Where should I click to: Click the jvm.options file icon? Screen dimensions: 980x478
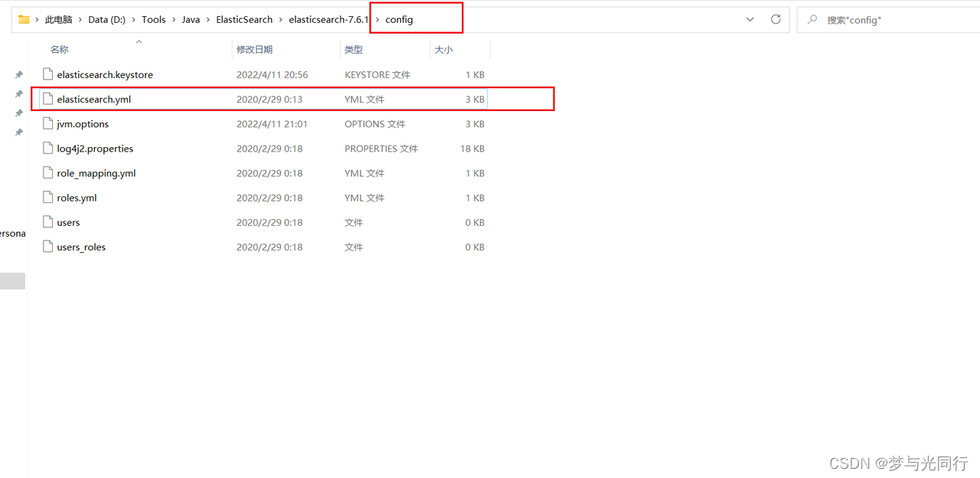(48, 123)
